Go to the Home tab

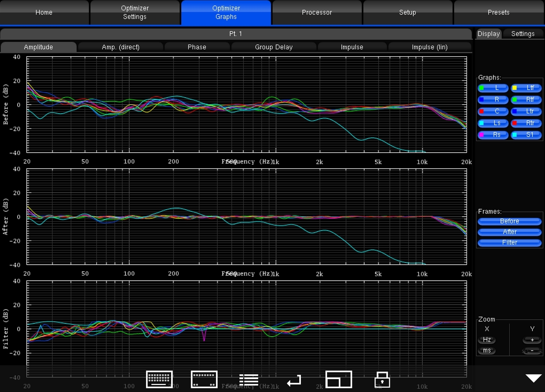pyautogui.click(x=44, y=12)
